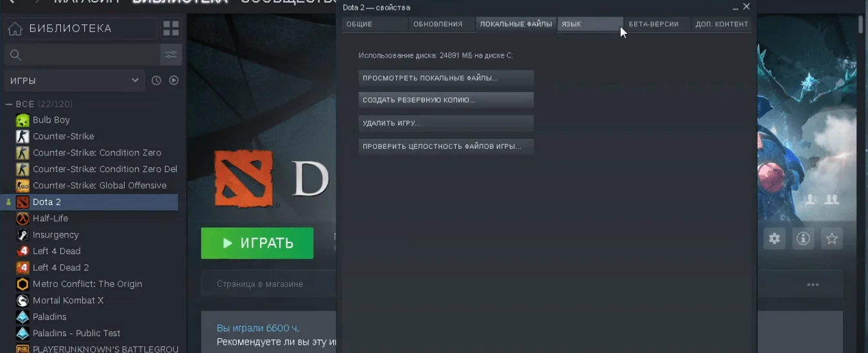Click СОЗДАТЬ РЕЗЕРВНУЮ КОПИЮ button

pyautogui.click(x=446, y=101)
